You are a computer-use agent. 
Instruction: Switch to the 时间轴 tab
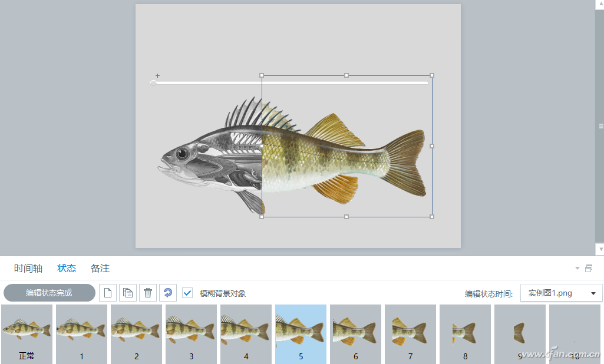pyautogui.click(x=28, y=269)
